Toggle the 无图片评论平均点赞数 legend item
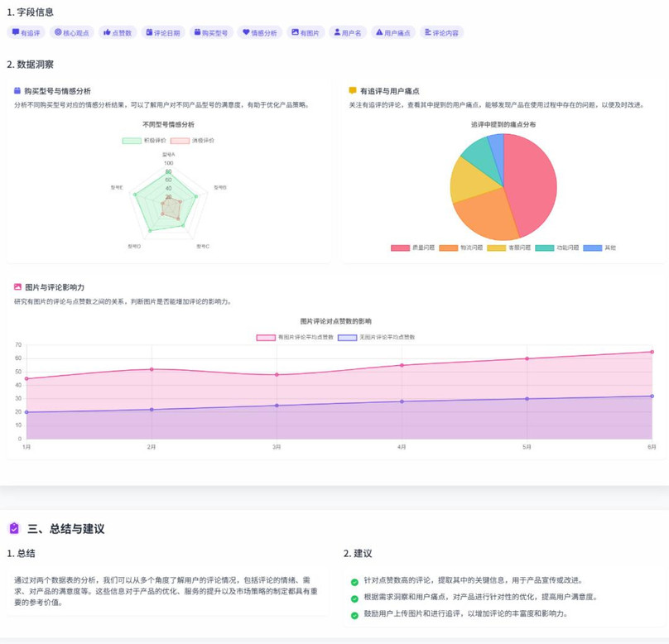Image resolution: width=669 pixels, height=644 pixels. [x=376, y=338]
